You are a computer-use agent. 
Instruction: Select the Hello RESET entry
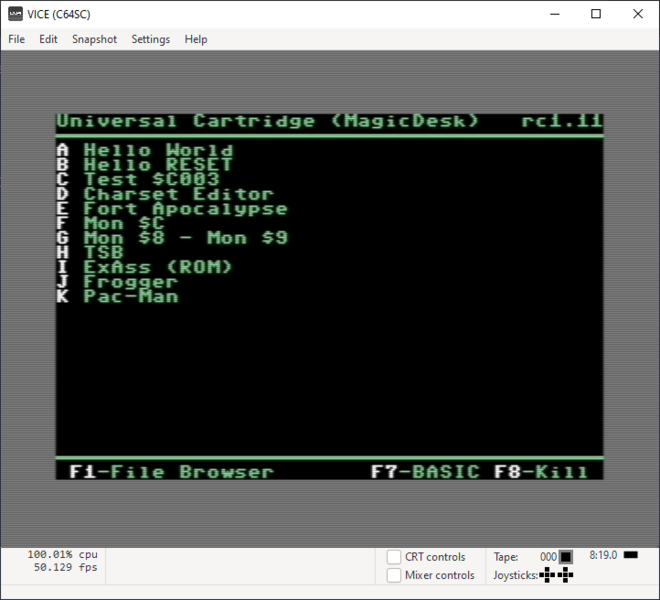coord(158,165)
